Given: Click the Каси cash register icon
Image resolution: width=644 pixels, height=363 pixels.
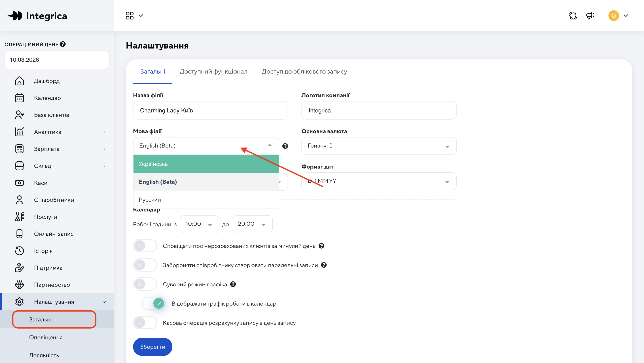Looking at the screenshot, I should pyautogui.click(x=19, y=183).
